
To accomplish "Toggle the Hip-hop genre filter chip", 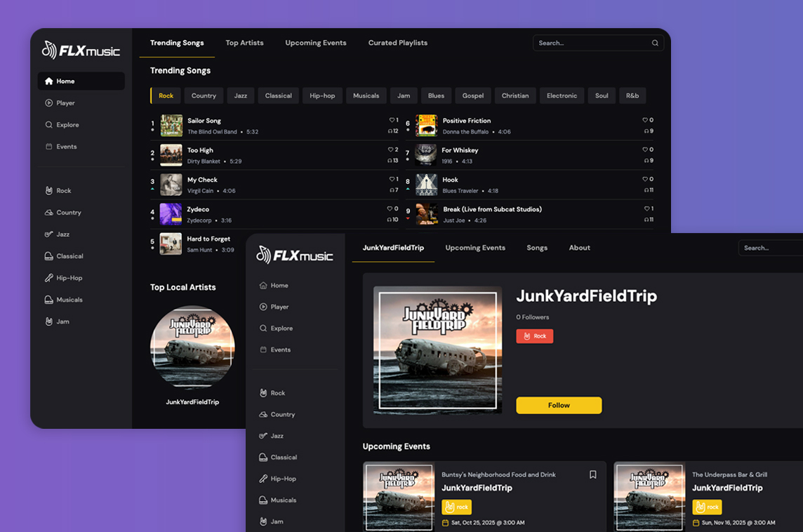I will [322, 96].
